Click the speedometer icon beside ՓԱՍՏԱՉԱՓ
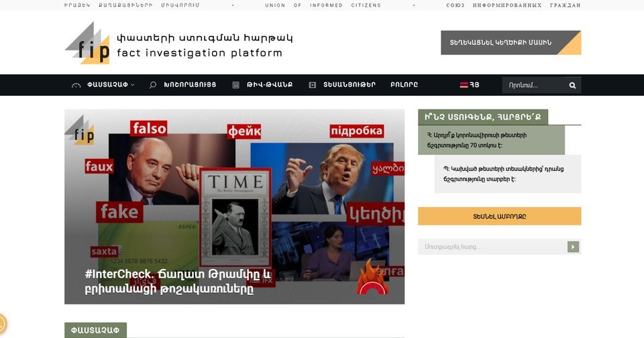Screen dimensions: 644x338 tap(76, 85)
